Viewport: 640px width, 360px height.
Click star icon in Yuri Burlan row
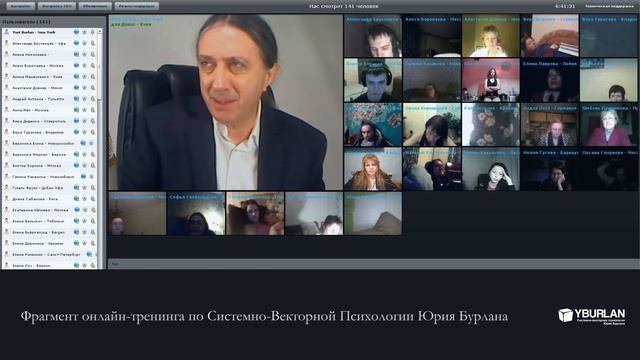tap(84, 32)
